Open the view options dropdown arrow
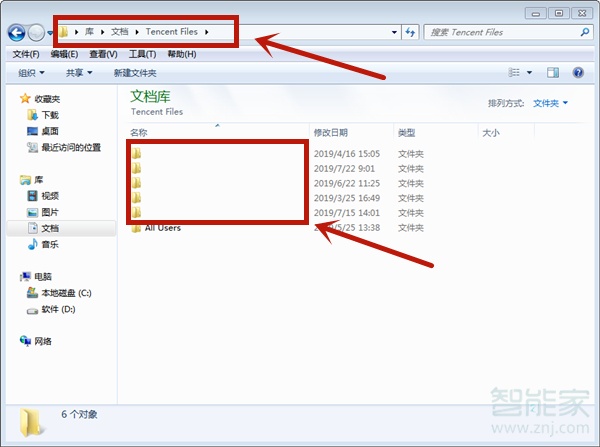Viewport: 600px width, 447px height. pos(529,72)
